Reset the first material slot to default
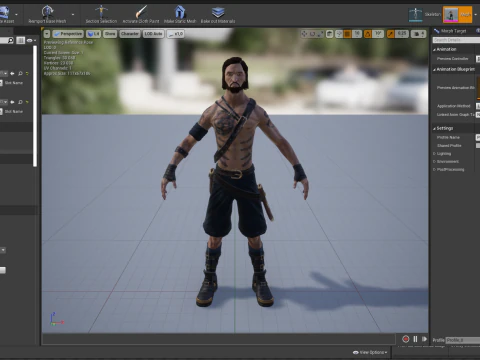The height and width of the screenshot is (360, 480). [x=27, y=73]
